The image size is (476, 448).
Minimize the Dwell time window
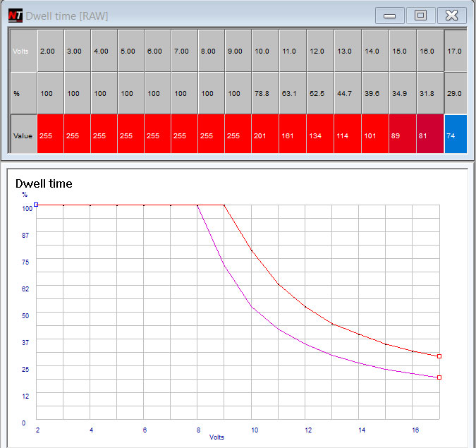(x=389, y=15)
